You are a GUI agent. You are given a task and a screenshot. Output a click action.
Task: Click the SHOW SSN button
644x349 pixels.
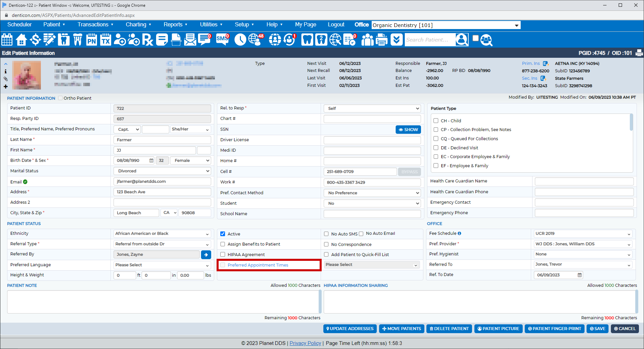(408, 129)
